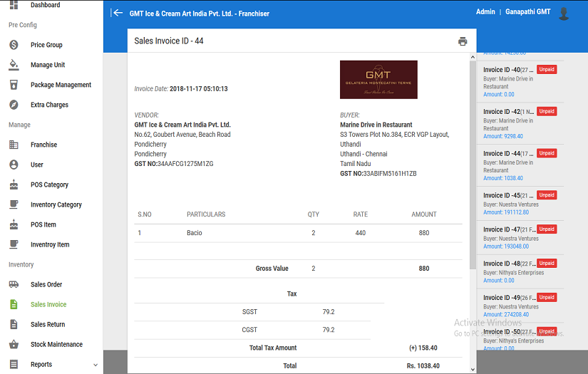This screenshot has width=588, height=374.
Task: Click the Package Management cup icon
Action: [x=14, y=85]
